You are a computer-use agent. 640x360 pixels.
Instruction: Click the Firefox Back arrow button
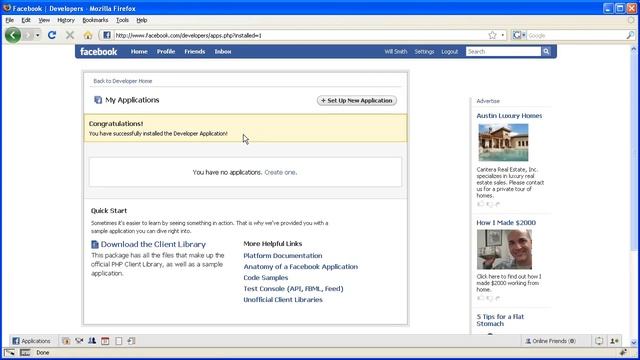click(13, 35)
